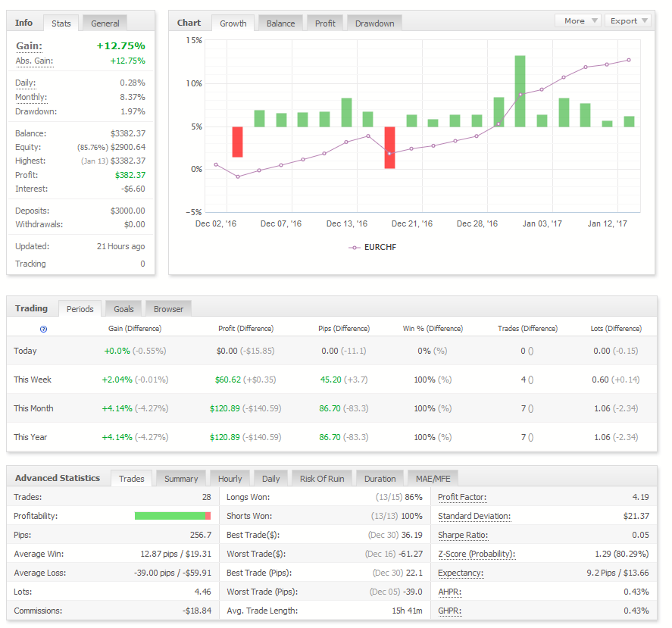Click the last growth line point on chart
Image resolution: width=672 pixels, height=628 pixels.
click(629, 60)
